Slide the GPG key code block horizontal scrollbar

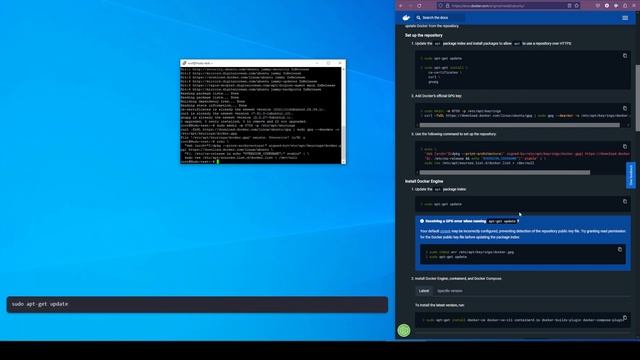pos(519,125)
